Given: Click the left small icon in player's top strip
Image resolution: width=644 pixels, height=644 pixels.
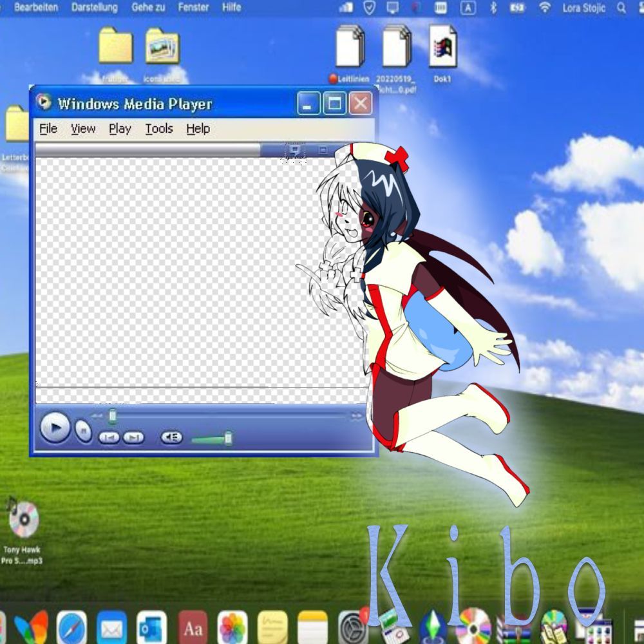Looking at the screenshot, I should point(294,150).
